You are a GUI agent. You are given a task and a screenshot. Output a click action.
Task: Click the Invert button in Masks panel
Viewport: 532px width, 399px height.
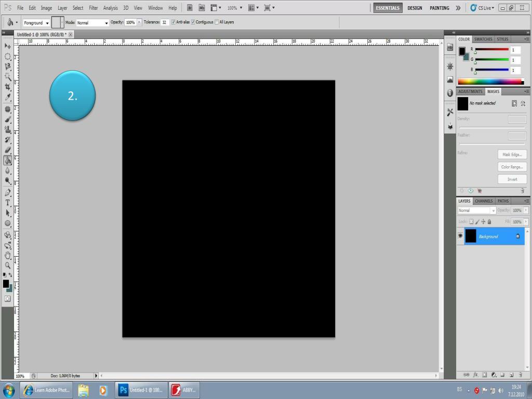tap(512, 179)
